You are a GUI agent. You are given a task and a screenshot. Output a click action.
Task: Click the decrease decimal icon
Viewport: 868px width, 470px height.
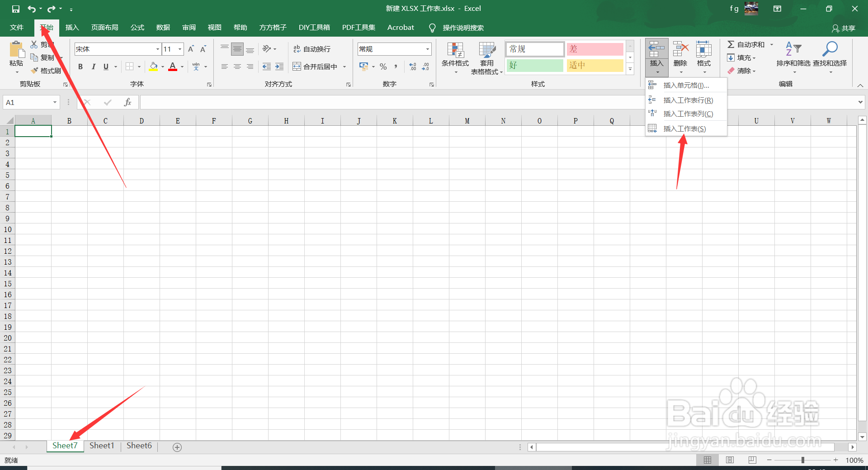point(425,66)
